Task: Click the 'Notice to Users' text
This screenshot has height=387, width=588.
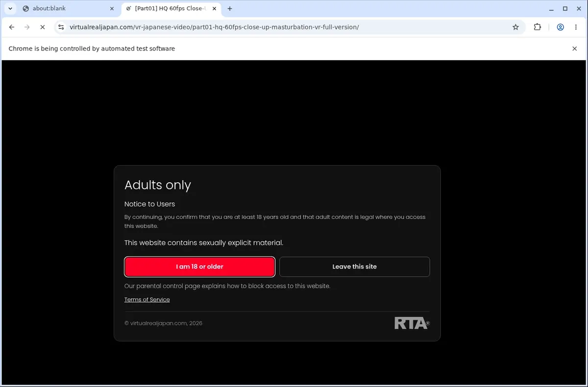Action: click(149, 204)
